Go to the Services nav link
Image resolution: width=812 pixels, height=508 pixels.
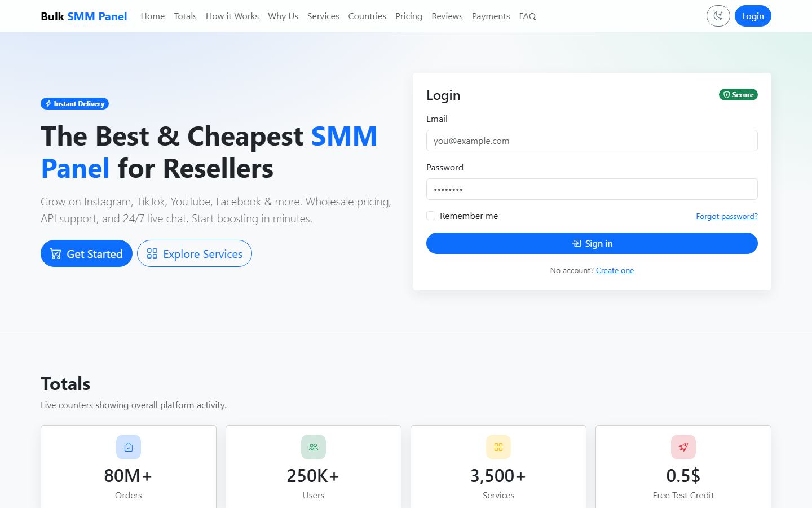click(x=323, y=16)
